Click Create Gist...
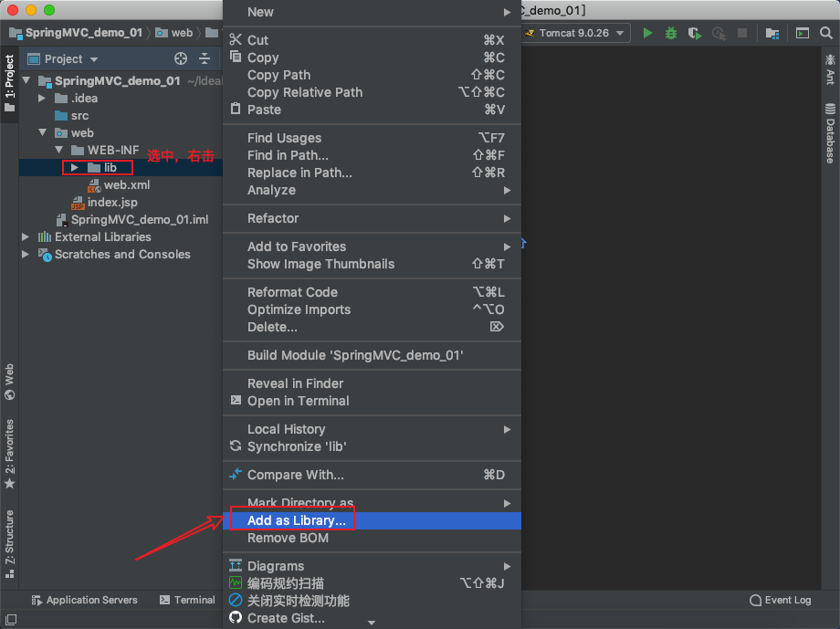 click(372, 618)
